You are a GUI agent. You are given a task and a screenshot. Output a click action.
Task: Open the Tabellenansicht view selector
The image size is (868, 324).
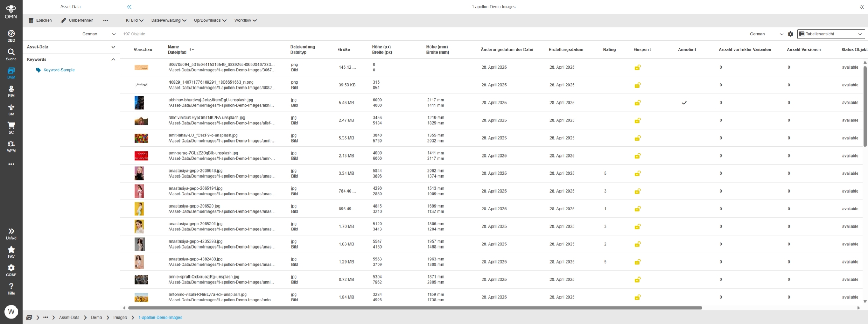[831, 34]
